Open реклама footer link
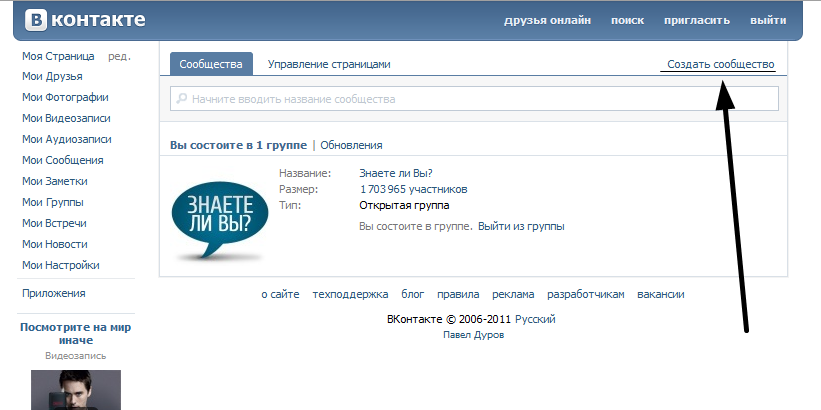This screenshot has width=821, height=410. click(513, 294)
